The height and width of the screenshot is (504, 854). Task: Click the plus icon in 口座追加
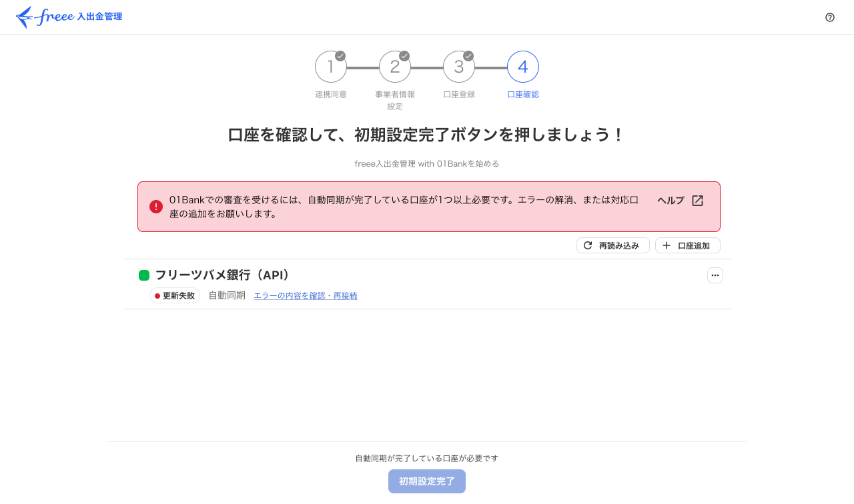[666, 245]
